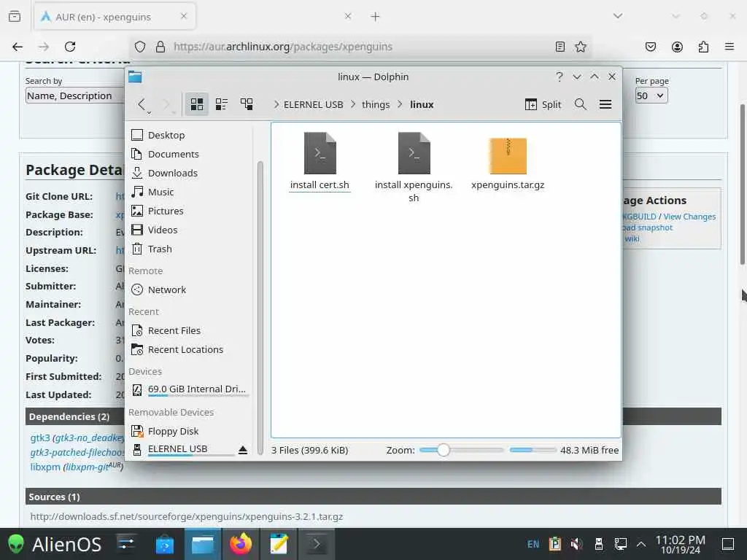This screenshot has width=747, height=560.
Task: Toggle Firefox reader view icon
Action: pyautogui.click(x=560, y=47)
